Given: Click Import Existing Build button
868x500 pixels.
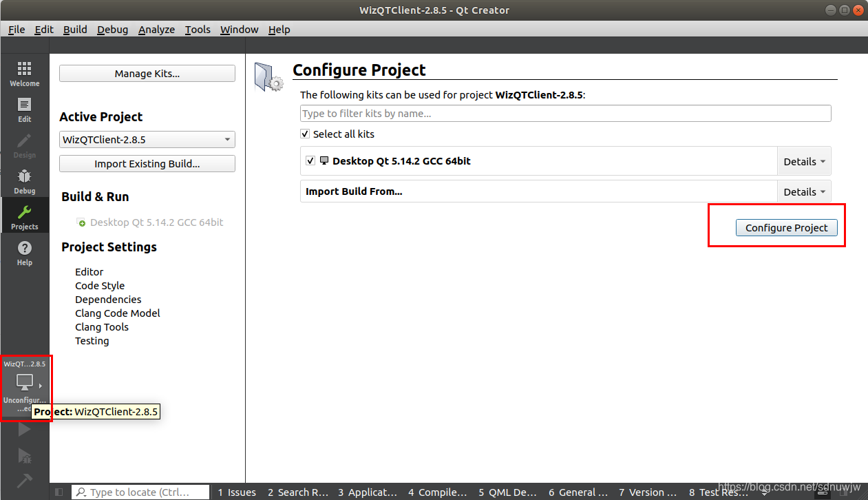Looking at the screenshot, I should click(147, 164).
